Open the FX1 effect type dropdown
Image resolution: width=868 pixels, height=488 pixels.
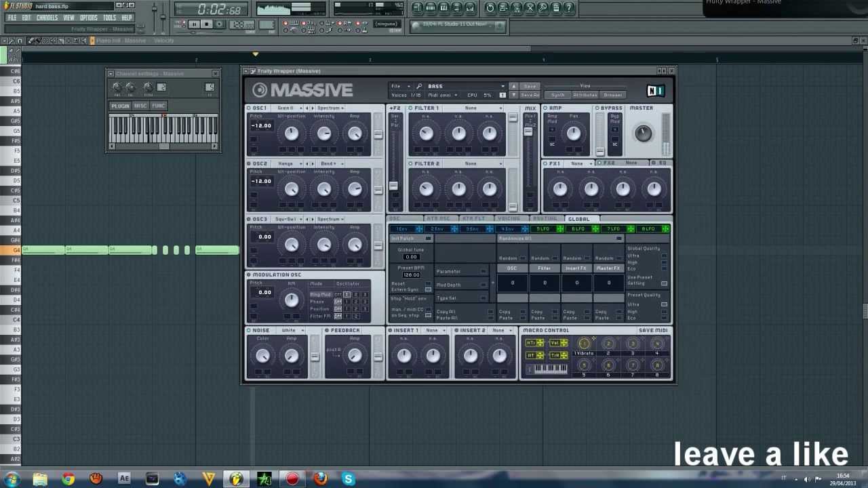580,163
